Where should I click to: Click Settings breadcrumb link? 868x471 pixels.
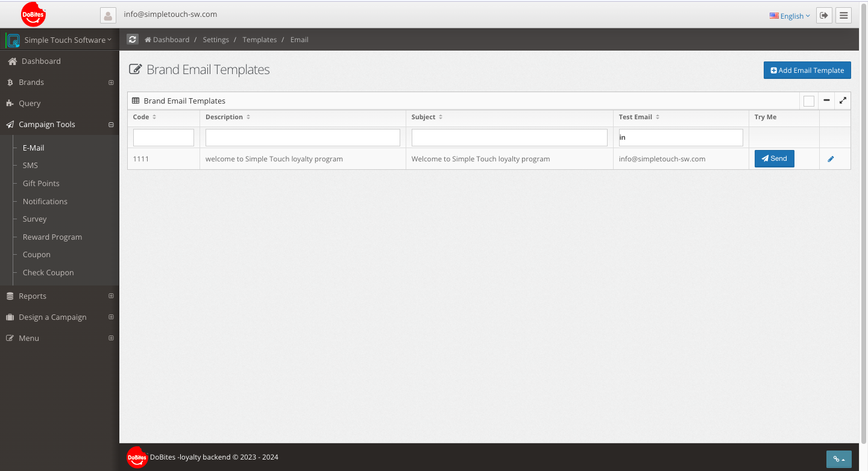pyautogui.click(x=216, y=40)
